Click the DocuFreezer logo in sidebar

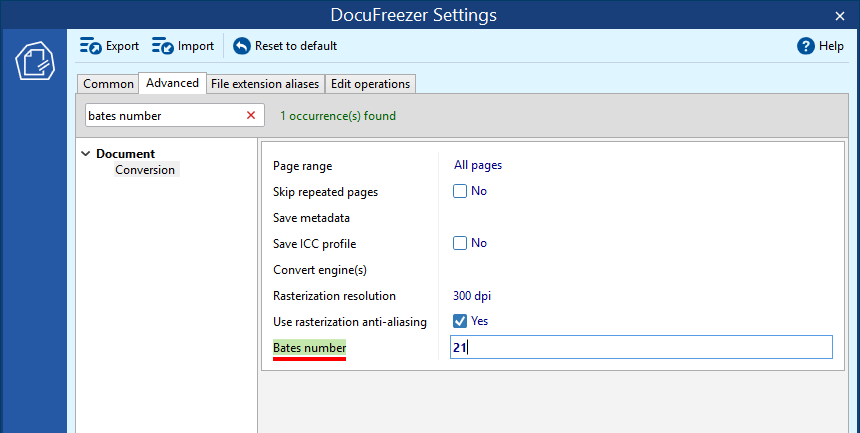click(33, 62)
